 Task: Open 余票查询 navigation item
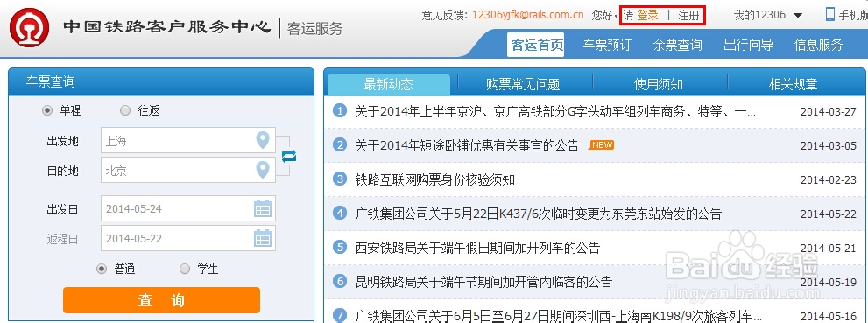(678, 45)
